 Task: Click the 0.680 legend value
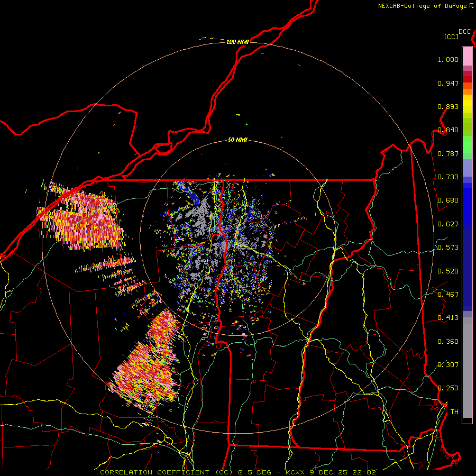click(448, 200)
